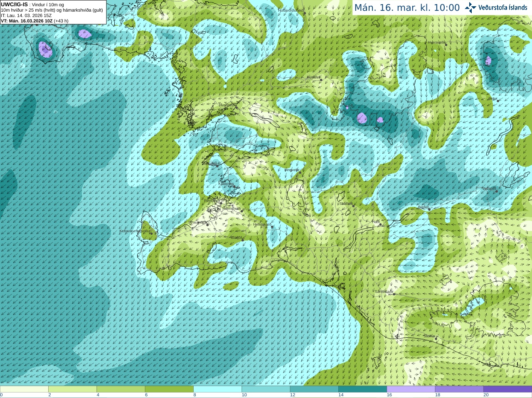Click the Reykjavík station label
Screen dimensions: 532x398
212,201
